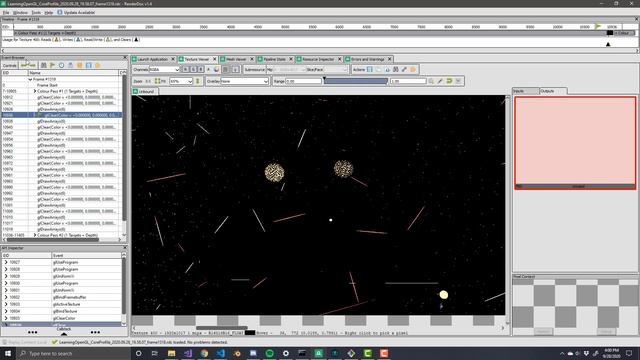Expand the glBindFramebuffer row in API Inspector

point(6,298)
